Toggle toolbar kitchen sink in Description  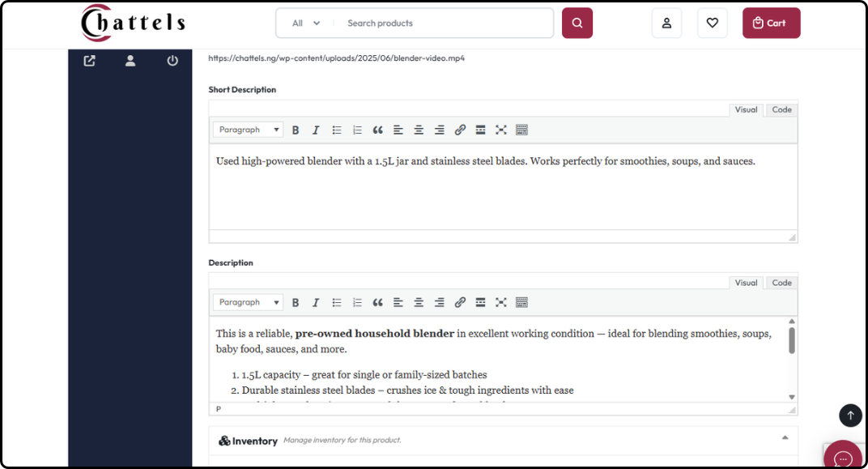[x=521, y=303]
